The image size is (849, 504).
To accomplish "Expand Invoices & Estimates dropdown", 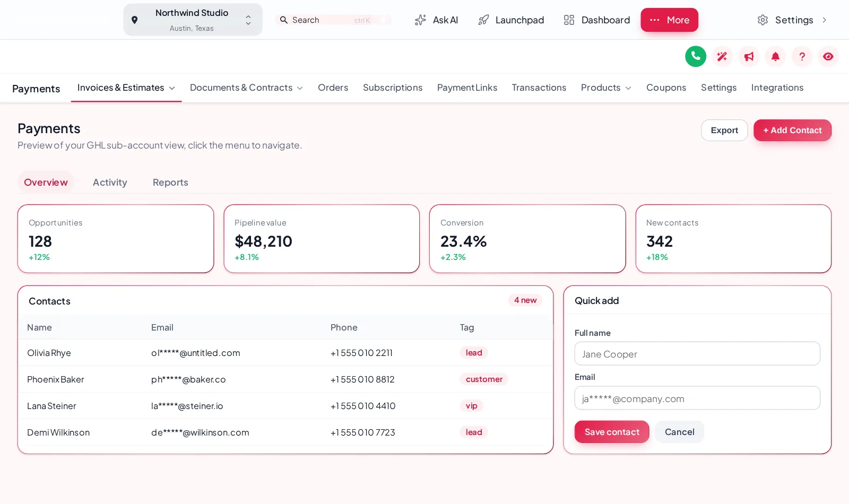I will pyautogui.click(x=172, y=88).
